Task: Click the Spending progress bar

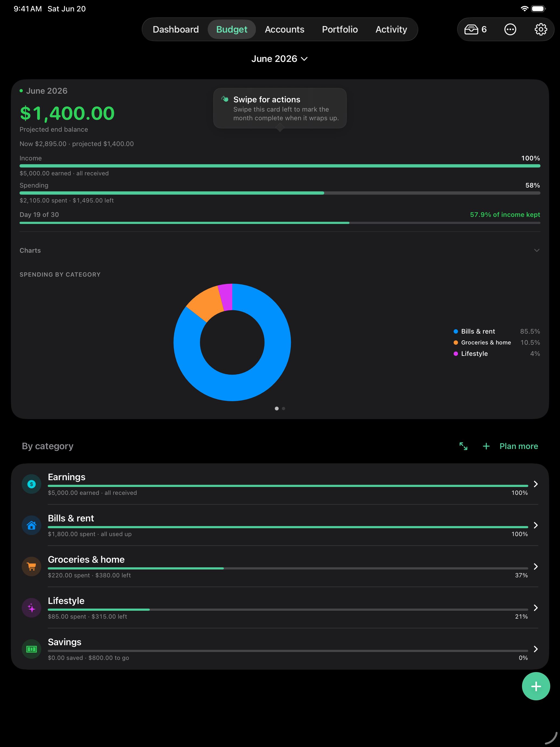Action: [x=280, y=193]
